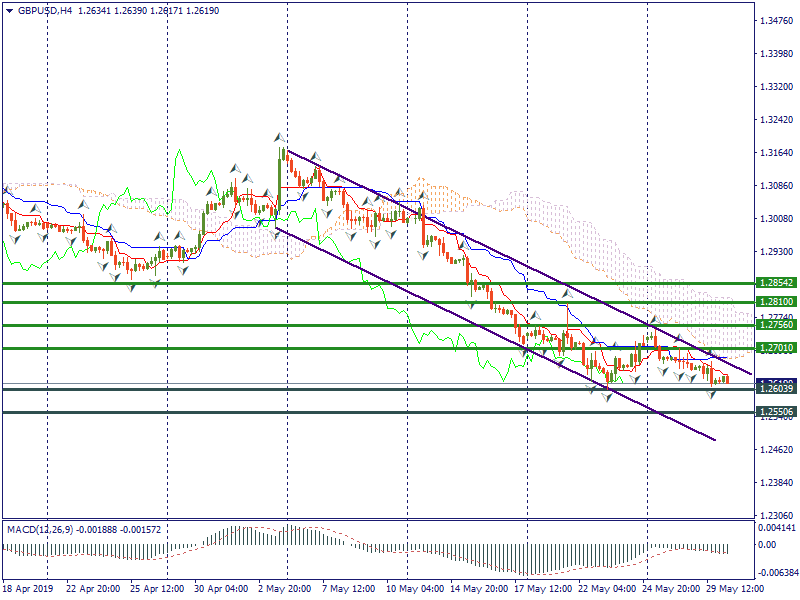Viewport: 800px width, 600px height.
Task: Click the 1.27560 resistance level tag
Action: click(775, 325)
